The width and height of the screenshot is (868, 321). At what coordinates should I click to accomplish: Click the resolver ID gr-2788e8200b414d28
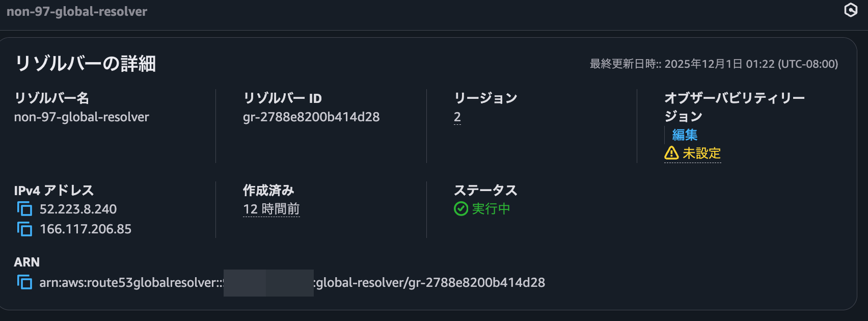[x=311, y=117]
